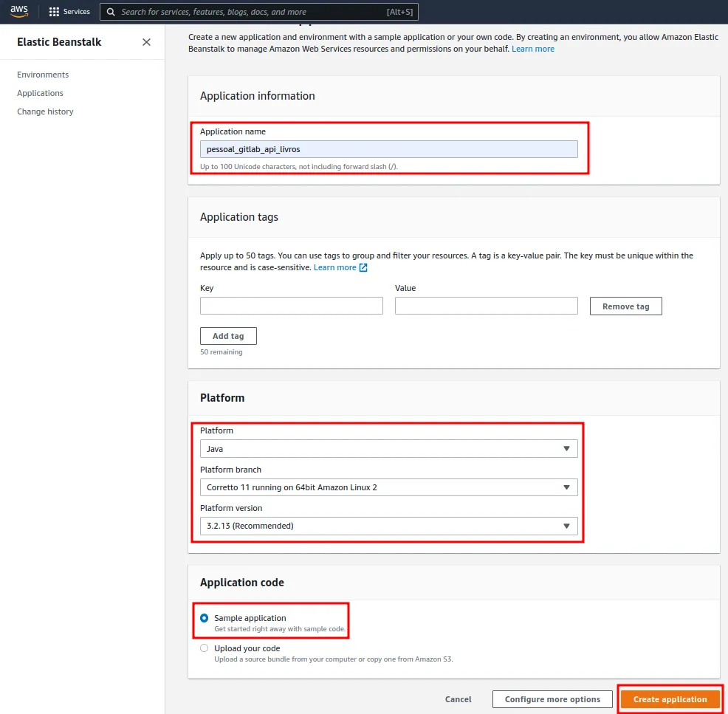Viewport: 728px width, 714px height.
Task: Select the Sample application radio option
Action: (204, 618)
